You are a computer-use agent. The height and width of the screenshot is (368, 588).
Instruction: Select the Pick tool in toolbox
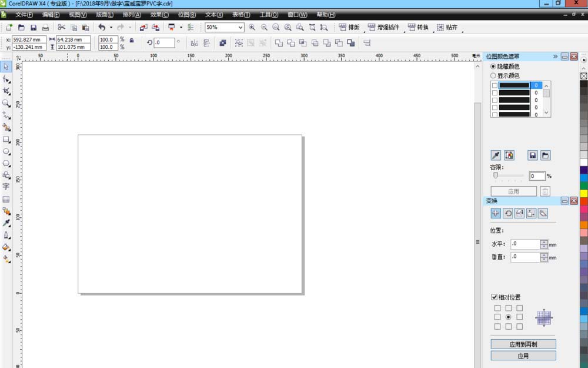[x=6, y=67]
